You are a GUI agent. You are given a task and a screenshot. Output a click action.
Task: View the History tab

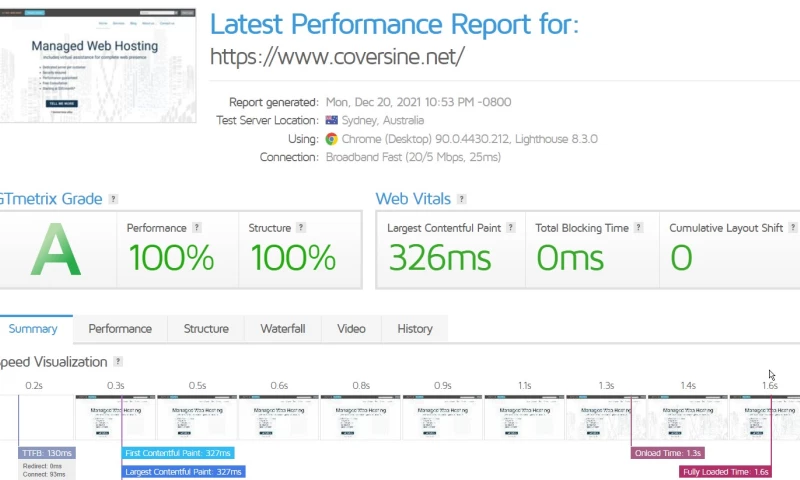(x=415, y=329)
